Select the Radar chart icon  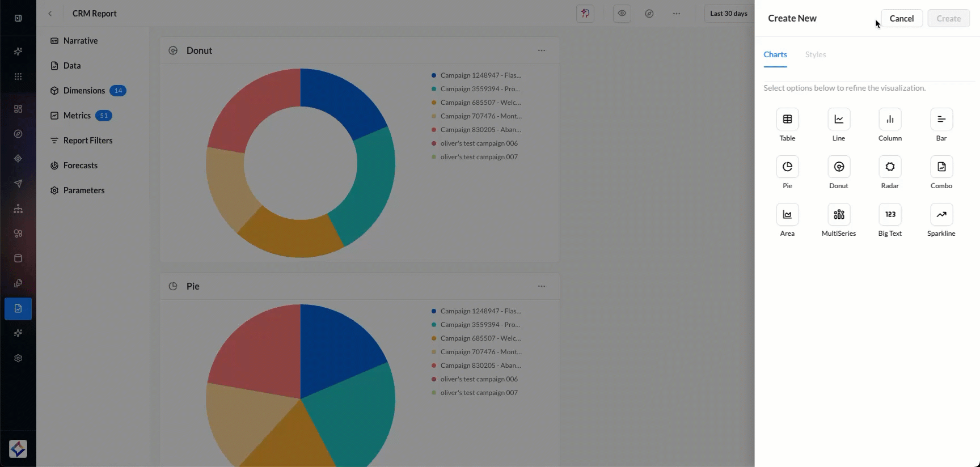point(890,167)
